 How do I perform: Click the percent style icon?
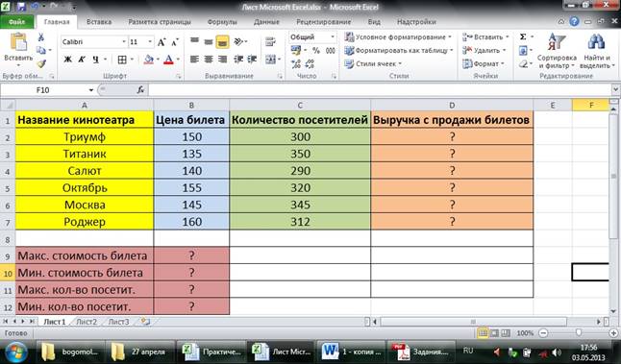316,50
